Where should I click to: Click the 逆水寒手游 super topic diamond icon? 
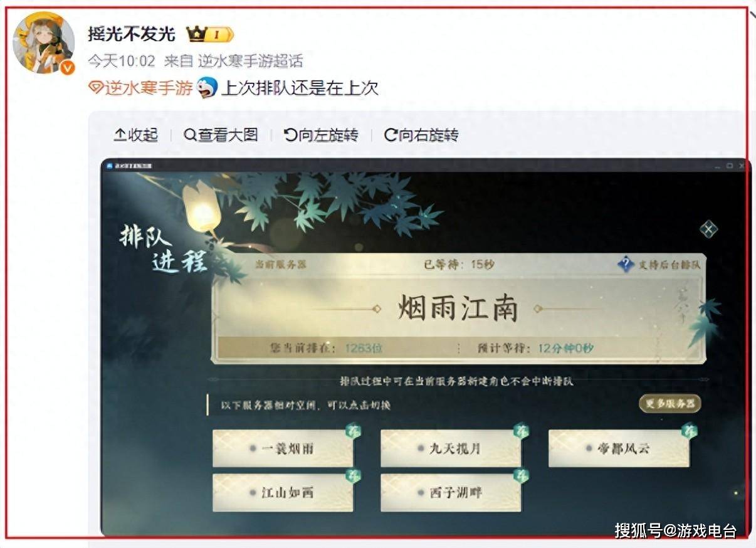pos(95,88)
